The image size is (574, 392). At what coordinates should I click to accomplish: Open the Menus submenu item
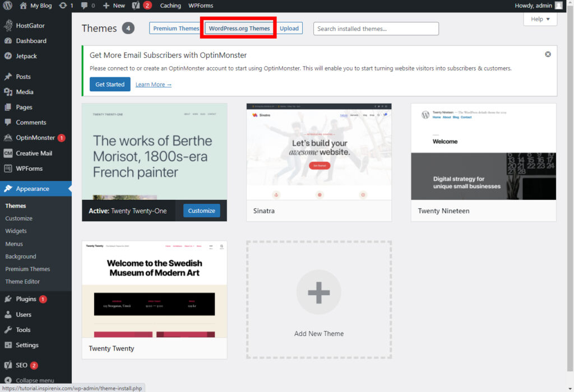click(x=14, y=244)
